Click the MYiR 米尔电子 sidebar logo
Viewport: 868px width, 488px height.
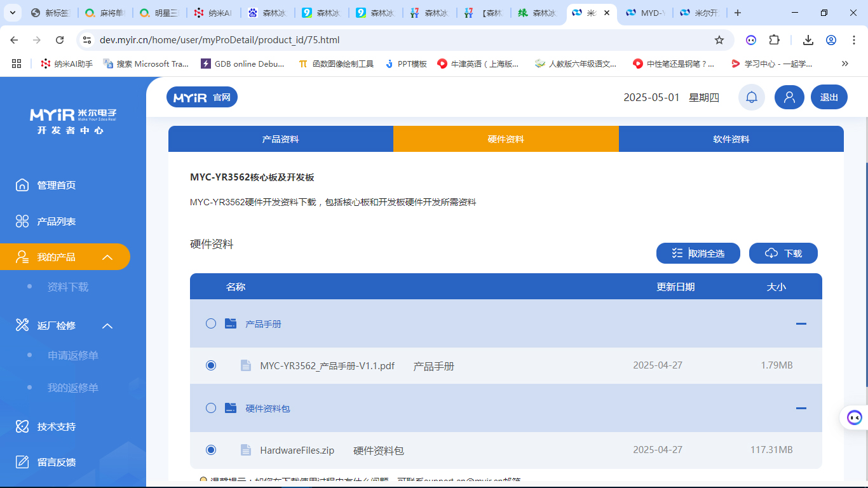pyautogui.click(x=73, y=121)
